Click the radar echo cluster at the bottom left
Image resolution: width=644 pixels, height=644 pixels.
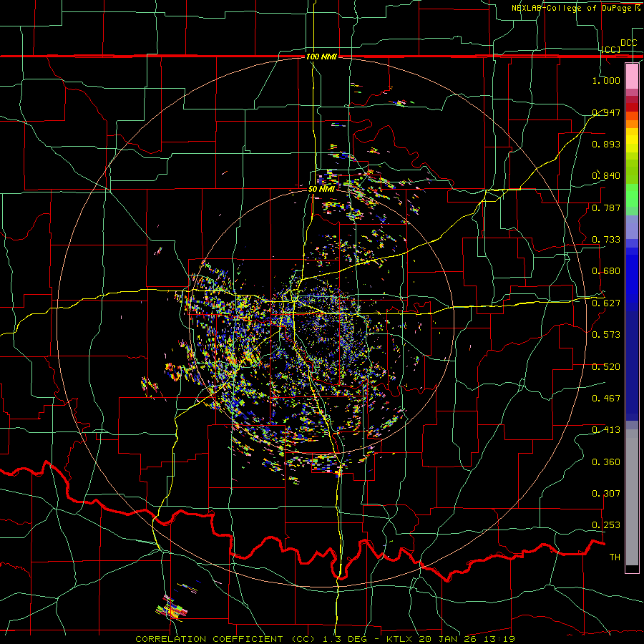pos(172,608)
